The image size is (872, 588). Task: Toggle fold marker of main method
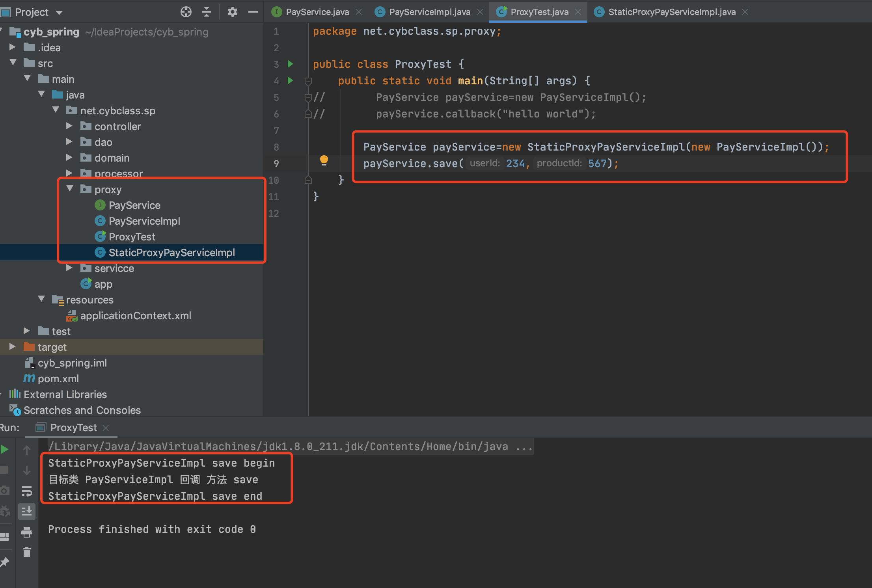(308, 81)
